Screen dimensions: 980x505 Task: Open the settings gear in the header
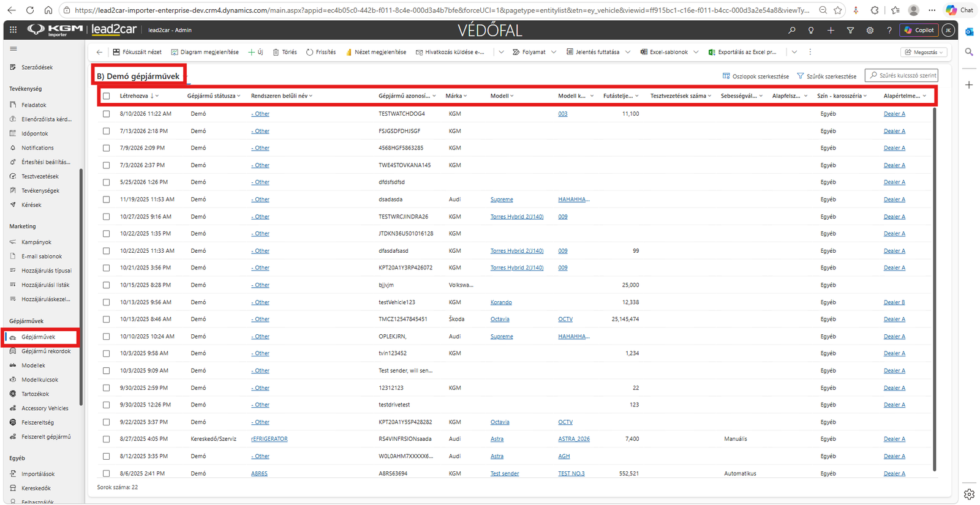coord(870,30)
